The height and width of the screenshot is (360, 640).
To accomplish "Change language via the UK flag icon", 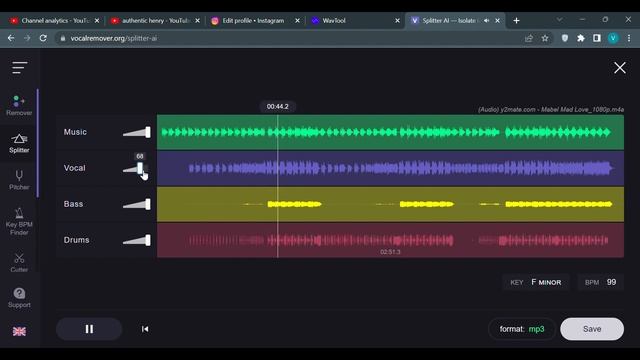I will (19, 331).
